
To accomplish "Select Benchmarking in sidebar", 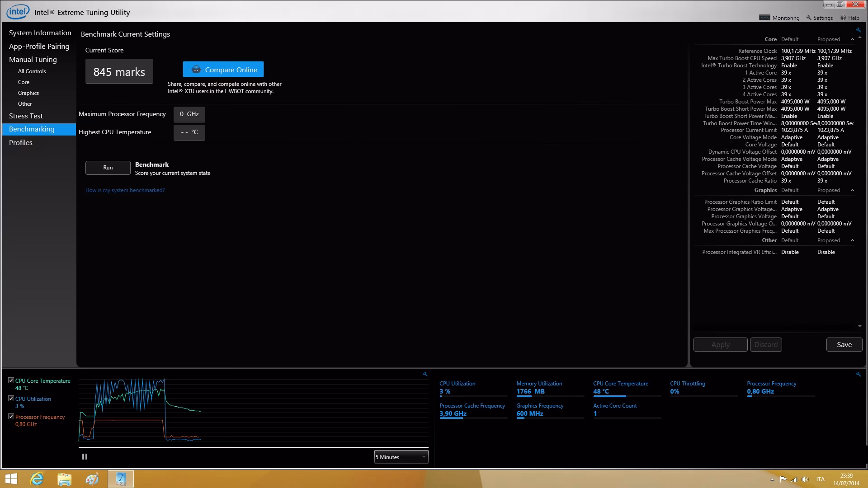I will click(39, 129).
